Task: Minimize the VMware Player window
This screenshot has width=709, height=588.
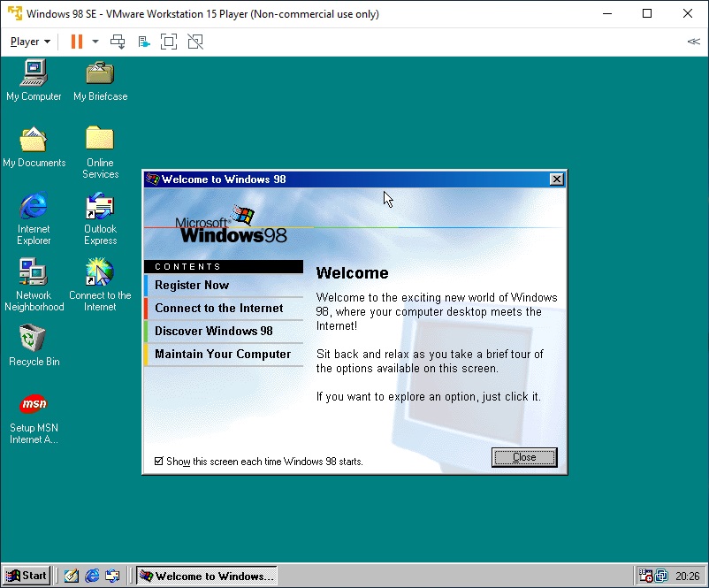Action: (607, 13)
